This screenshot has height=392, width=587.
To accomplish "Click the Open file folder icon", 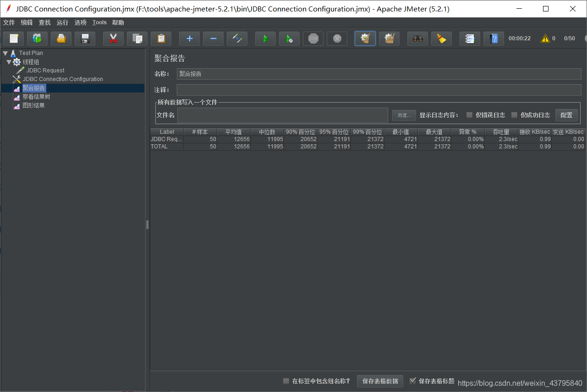I will [x=61, y=38].
